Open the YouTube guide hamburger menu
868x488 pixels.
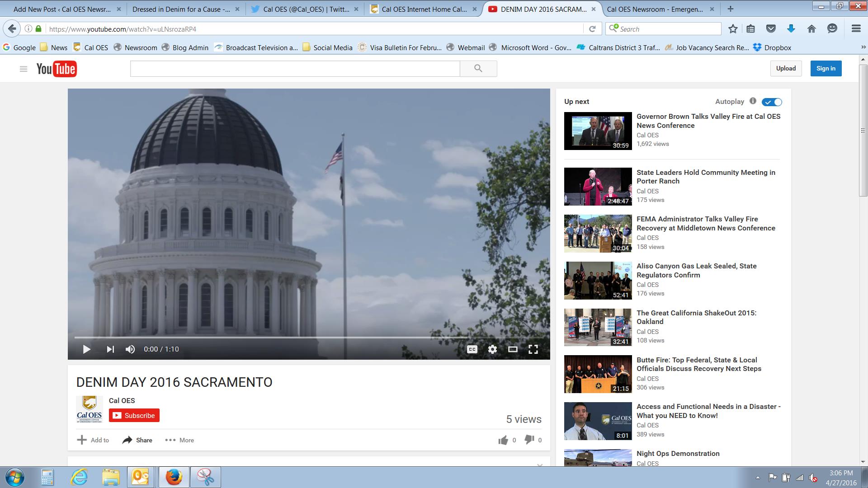[x=24, y=69]
